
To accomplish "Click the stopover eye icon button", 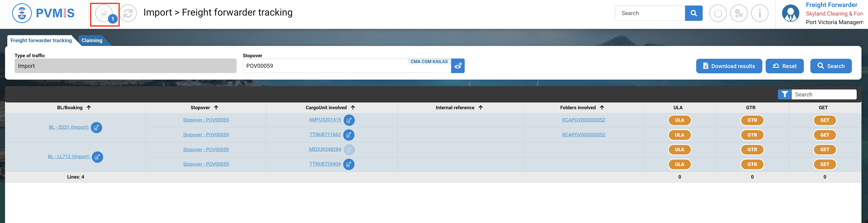I will pyautogui.click(x=458, y=66).
